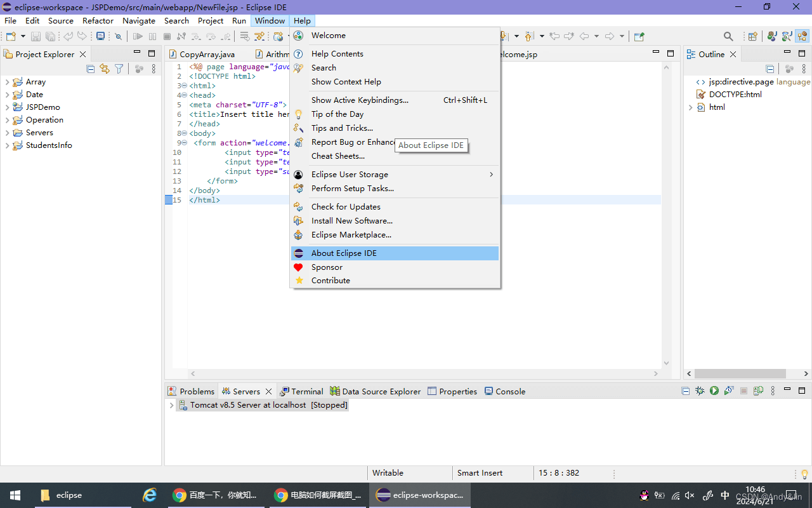Image resolution: width=812 pixels, height=508 pixels.
Task: Toggle Link with Editor in Project Explorer
Action: pyautogui.click(x=105, y=69)
